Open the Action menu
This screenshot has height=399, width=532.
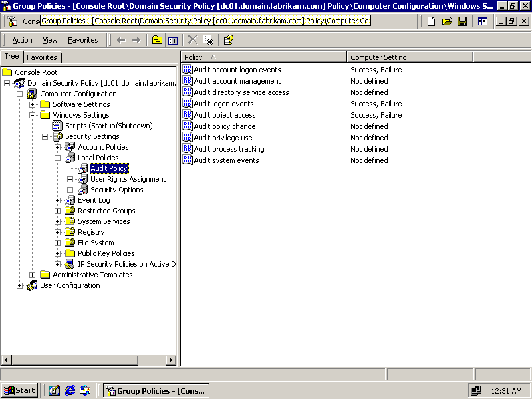point(22,40)
